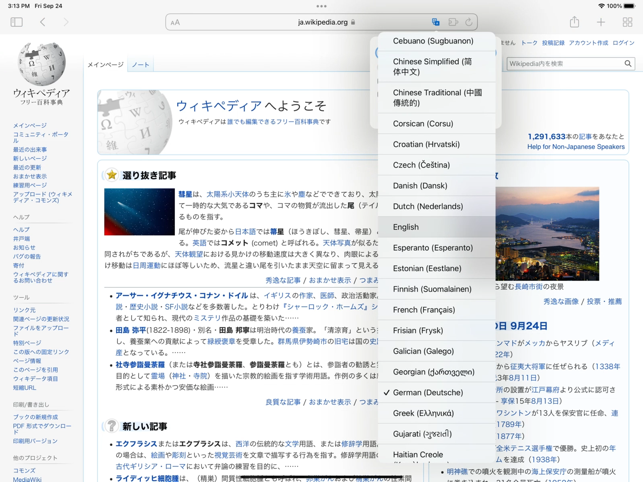The width and height of the screenshot is (643, 482).
Task: Open the 太陽系小天体 link in featured article
Action: pyautogui.click(x=228, y=194)
